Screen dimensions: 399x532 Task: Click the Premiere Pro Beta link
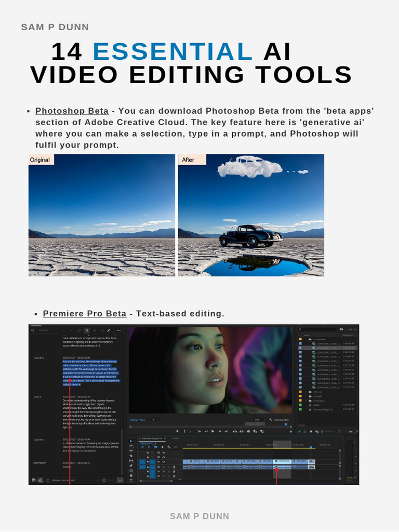pos(85,313)
